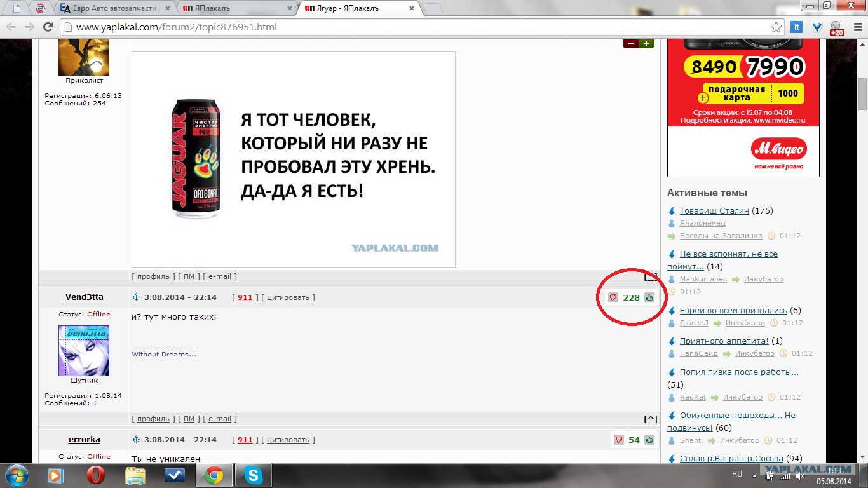Click the rating value 228 on Vend3tta's post
Viewport: 868px width, 488px height.
(x=631, y=297)
